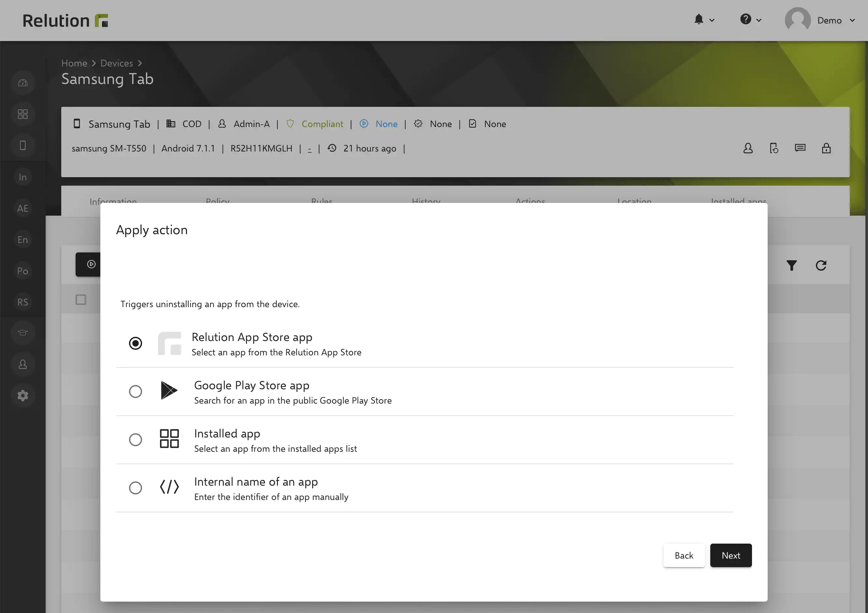Open the 'En' sidebar item
The width and height of the screenshot is (868, 613).
click(23, 240)
